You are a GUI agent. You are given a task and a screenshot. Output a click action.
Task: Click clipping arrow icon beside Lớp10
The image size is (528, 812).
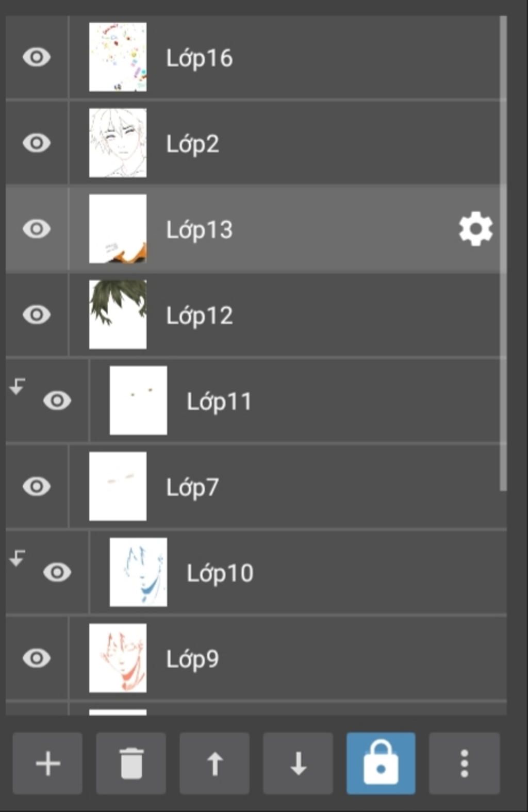(x=18, y=558)
